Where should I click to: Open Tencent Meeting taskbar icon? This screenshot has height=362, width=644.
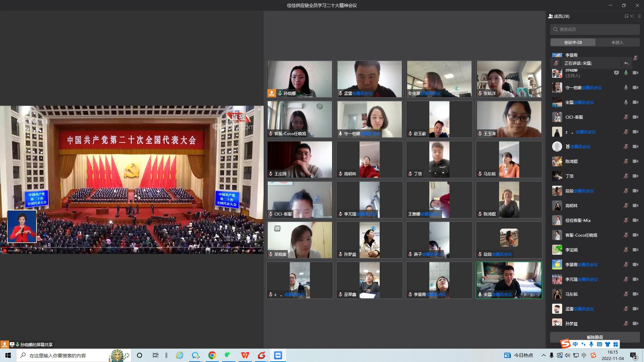(x=278, y=355)
